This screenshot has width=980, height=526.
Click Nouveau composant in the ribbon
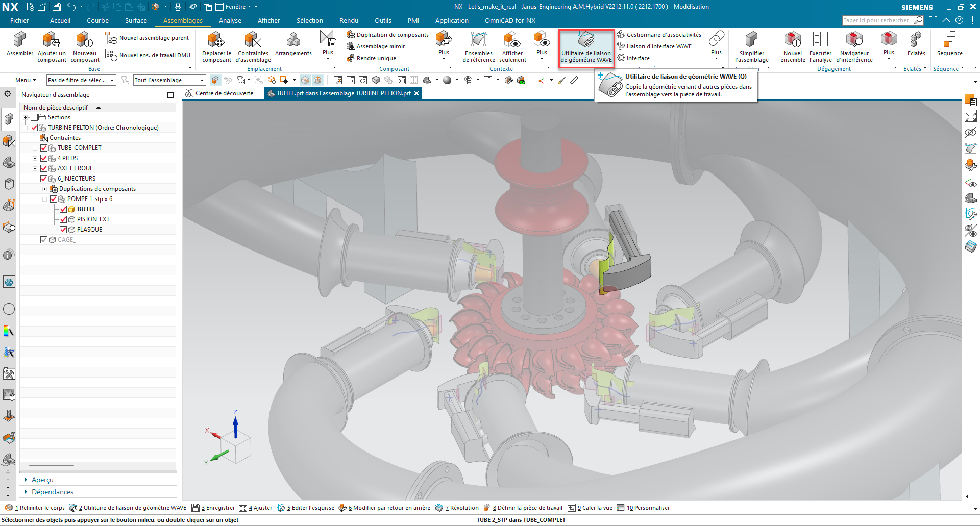pos(85,46)
